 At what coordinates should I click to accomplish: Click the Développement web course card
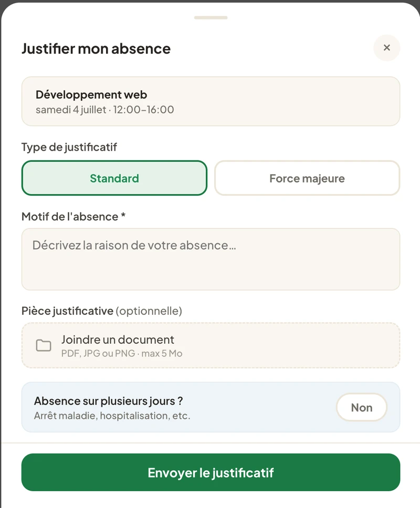pyautogui.click(x=211, y=101)
